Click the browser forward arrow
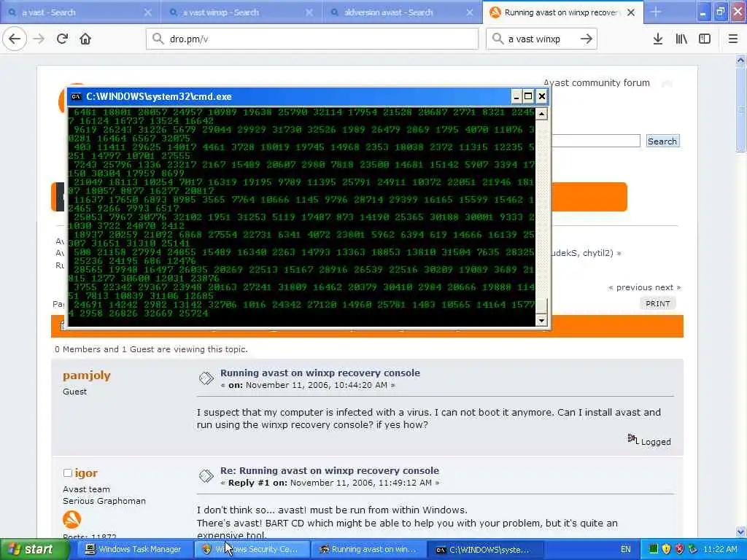The width and height of the screenshot is (747, 560). pyautogui.click(x=39, y=39)
